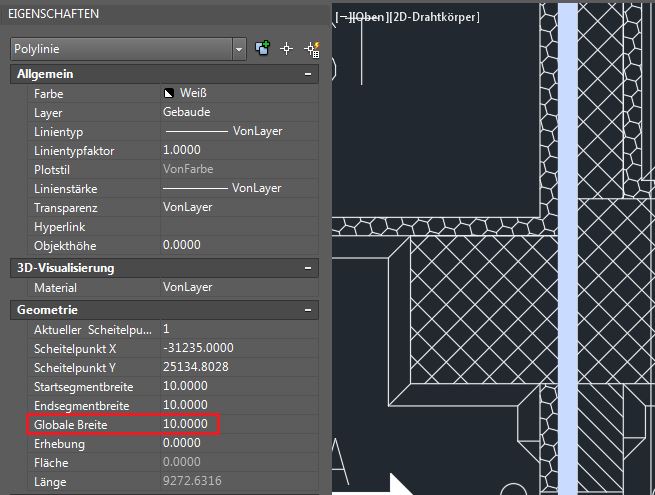
Task: Toggle the PICKADD selection mode icon
Action: (x=264, y=48)
